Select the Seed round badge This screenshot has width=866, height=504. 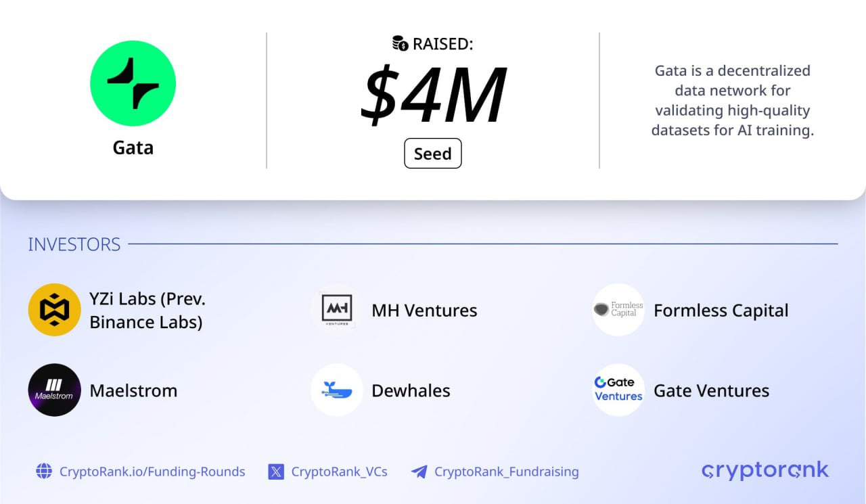tap(433, 154)
